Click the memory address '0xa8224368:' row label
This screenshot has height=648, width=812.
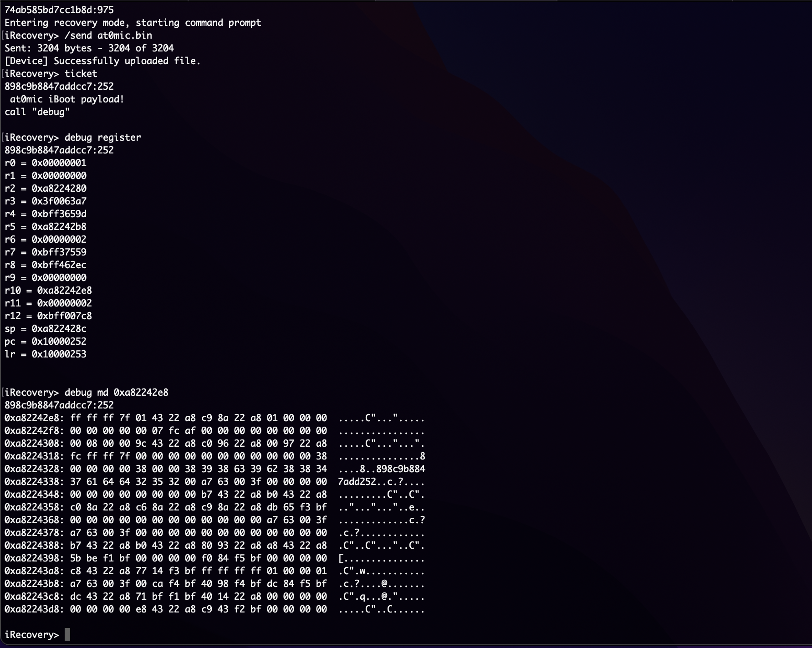(x=35, y=520)
